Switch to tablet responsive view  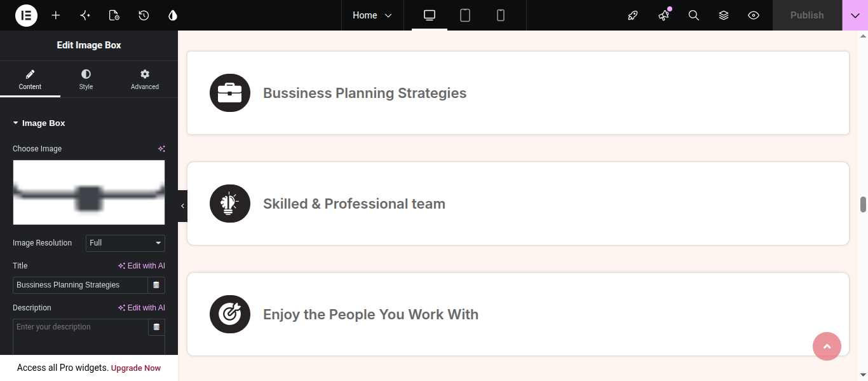(x=465, y=15)
